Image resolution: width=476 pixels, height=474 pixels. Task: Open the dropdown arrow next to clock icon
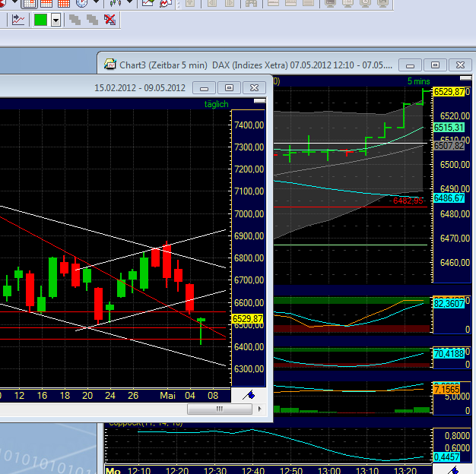[x=97, y=2]
